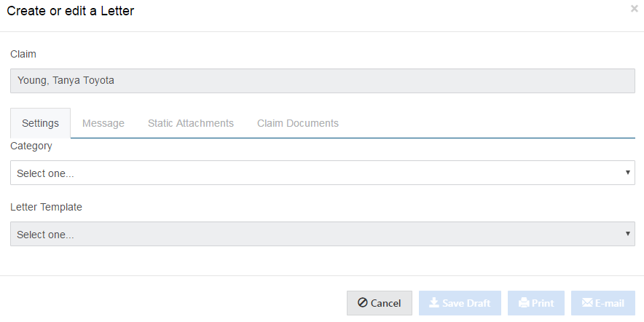The height and width of the screenshot is (322, 644).
Task: Click the Save Draft label
Action: (466, 303)
